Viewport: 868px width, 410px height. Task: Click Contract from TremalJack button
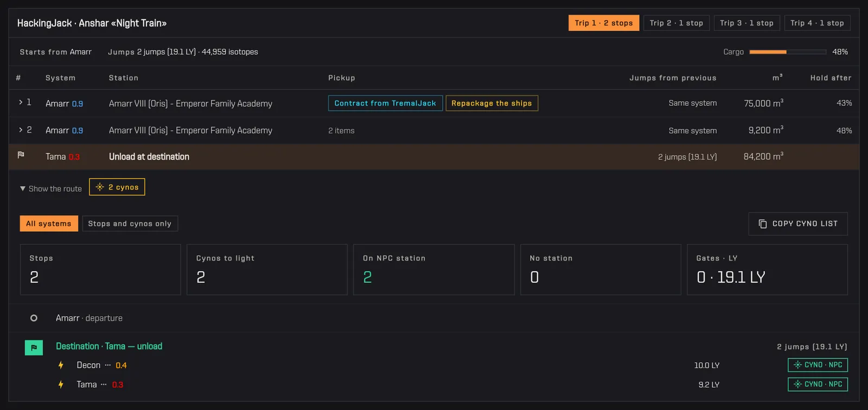[x=385, y=103]
